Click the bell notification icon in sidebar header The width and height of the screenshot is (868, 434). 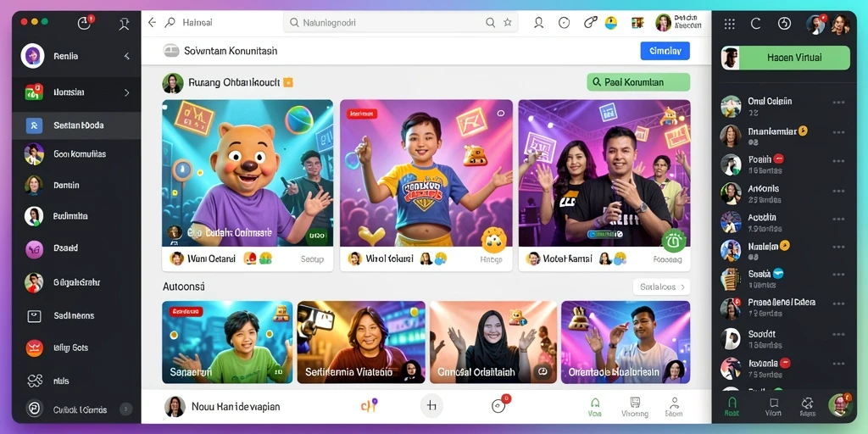coord(84,23)
